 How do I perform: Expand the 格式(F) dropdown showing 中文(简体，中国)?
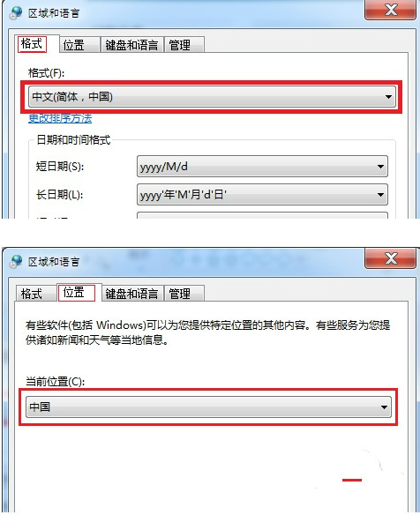[212, 97]
